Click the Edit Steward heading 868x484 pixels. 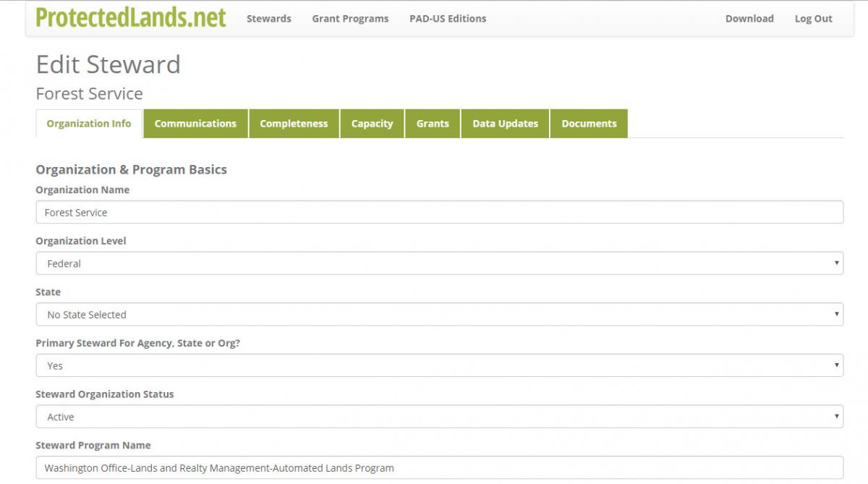click(109, 64)
